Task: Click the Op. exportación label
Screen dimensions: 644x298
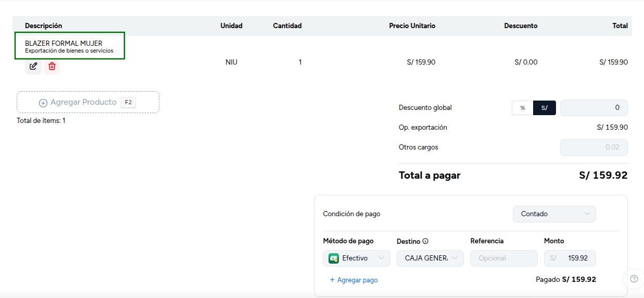Action: pos(423,128)
